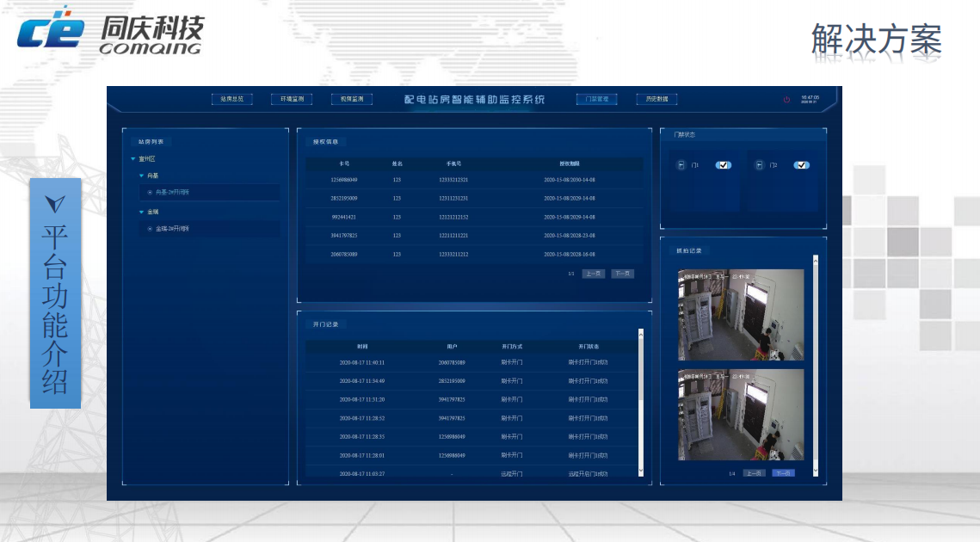Click the 2020-08-17 11:28:35 door record
The image size is (980, 542).
(472, 437)
